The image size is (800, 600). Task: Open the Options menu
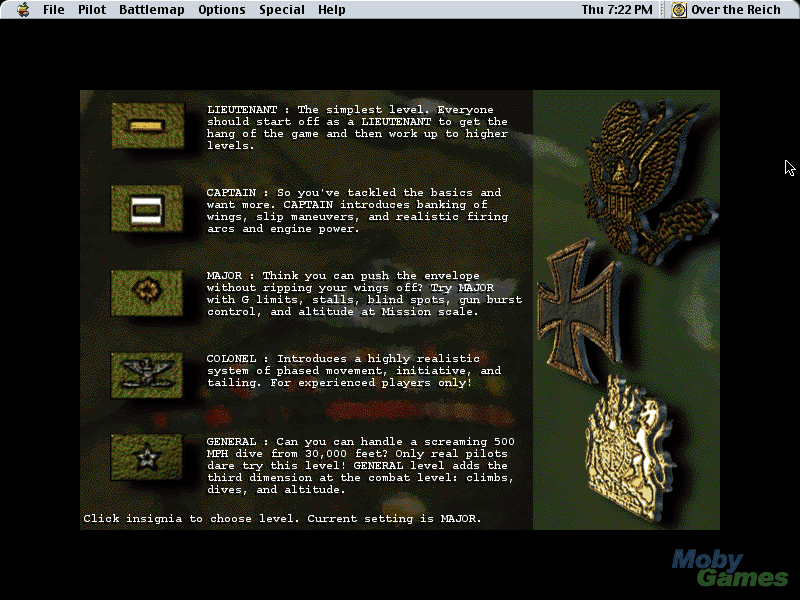tap(222, 10)
